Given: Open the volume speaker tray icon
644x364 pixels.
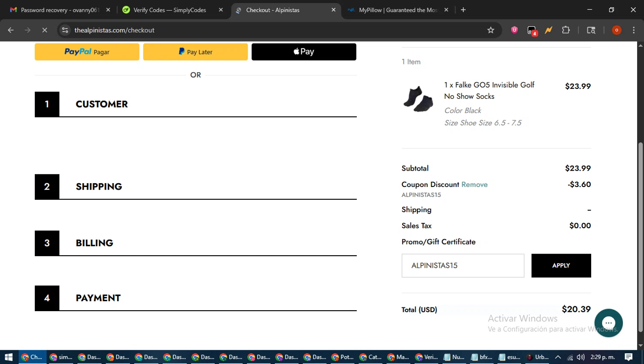Looking at the screenshot, I should click(x=581, y=357).
